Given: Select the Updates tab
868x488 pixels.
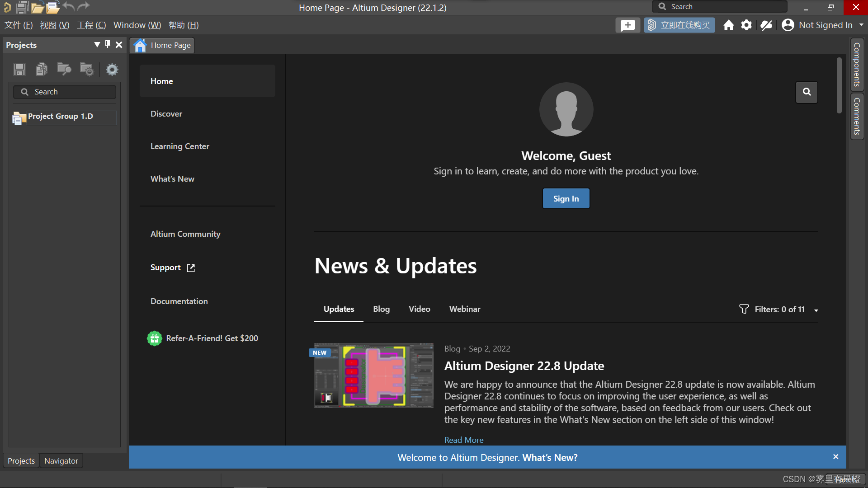Looking at the screenshot, I should pyautogui.click(x=339, y=309).
